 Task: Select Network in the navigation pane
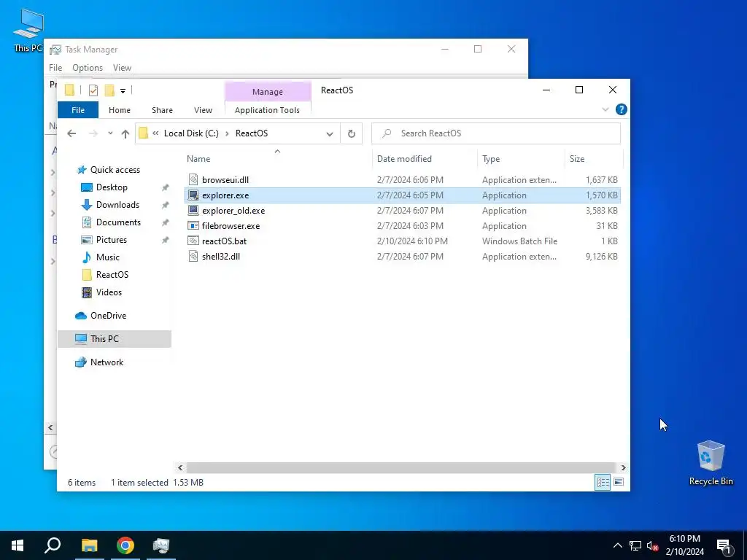107,362
